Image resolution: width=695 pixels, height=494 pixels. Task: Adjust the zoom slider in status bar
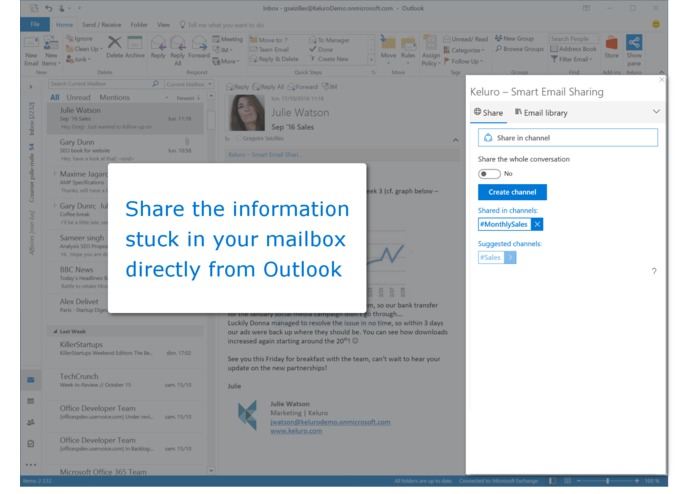[x=607, y=481]
